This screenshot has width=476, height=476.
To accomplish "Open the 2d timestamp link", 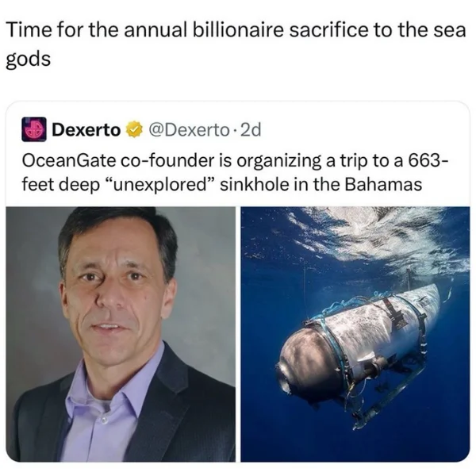I will click(x=251, y=130).
